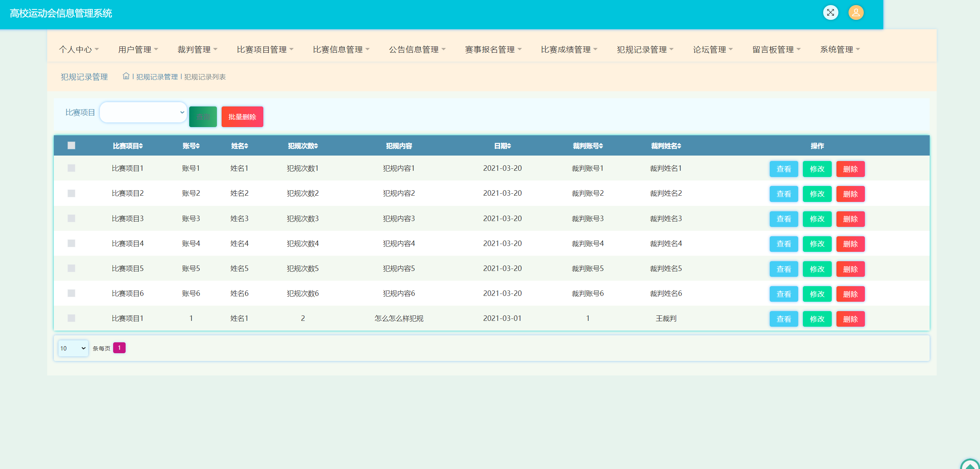Open the rows-per-page dropdown showing 10
Image resolution: width=980 pixels, height=469 pixels.
73,348
